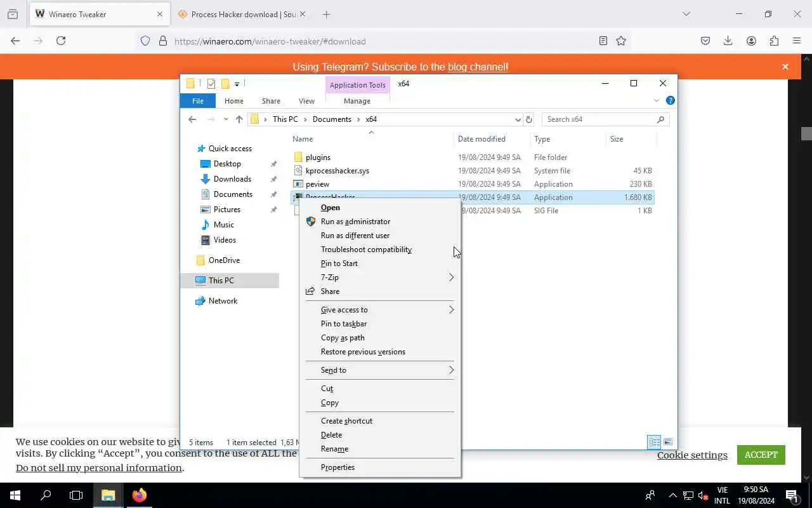Open Properties from context menu
Image resolution: width=812 pixels, height=508 pixels.
coord(337,467)
